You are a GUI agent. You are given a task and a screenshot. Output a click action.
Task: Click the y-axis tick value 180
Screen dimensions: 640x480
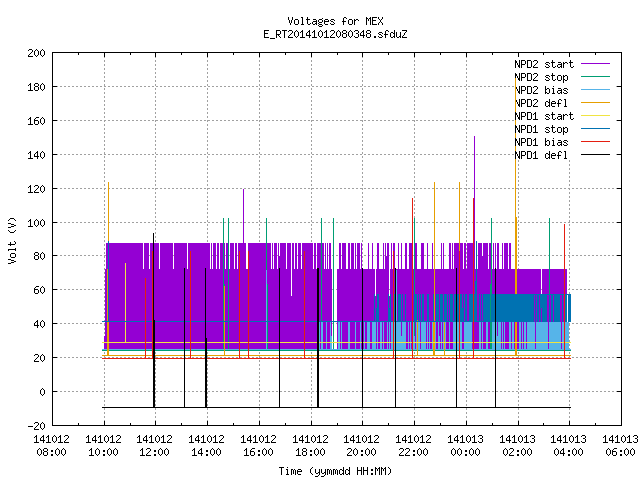tap(36, 87)
